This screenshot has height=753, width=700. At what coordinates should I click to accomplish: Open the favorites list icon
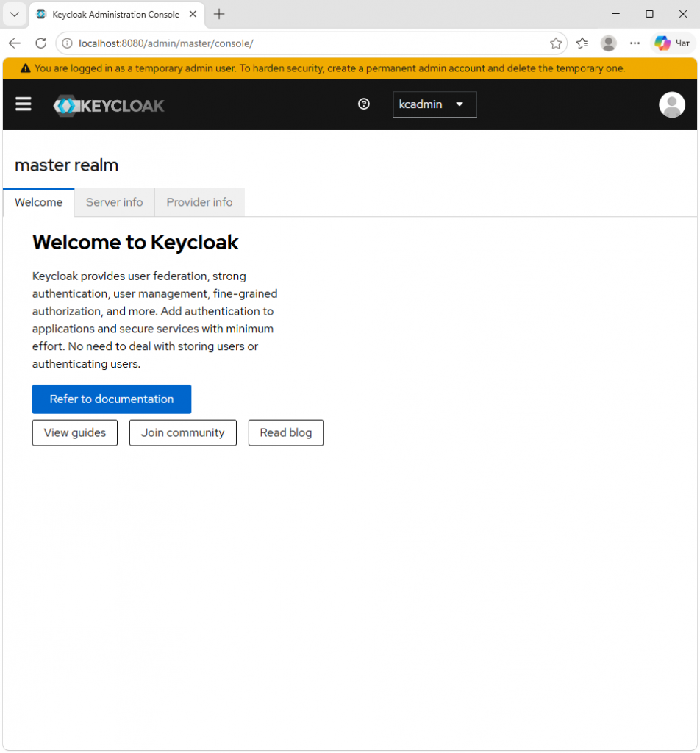coord(582,43)
